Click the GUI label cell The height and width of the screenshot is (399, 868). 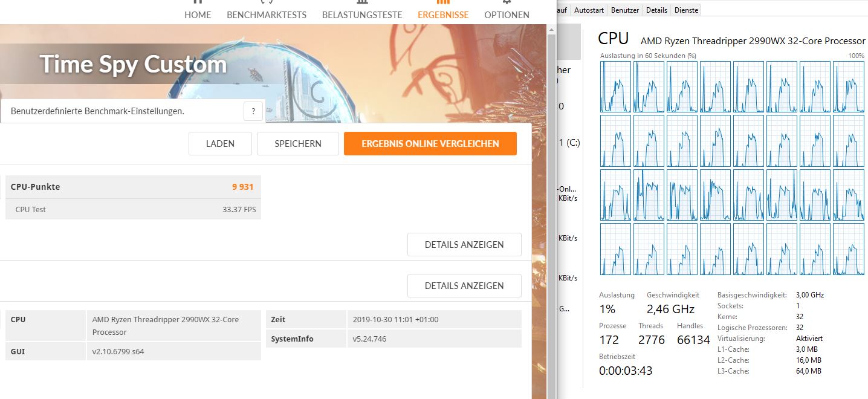(45, 351)
